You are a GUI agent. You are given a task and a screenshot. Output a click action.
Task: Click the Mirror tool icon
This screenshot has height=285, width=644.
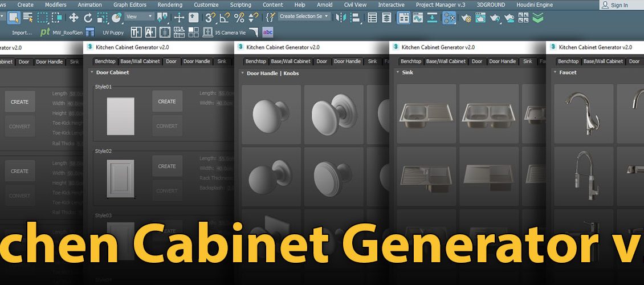(341, 17)
